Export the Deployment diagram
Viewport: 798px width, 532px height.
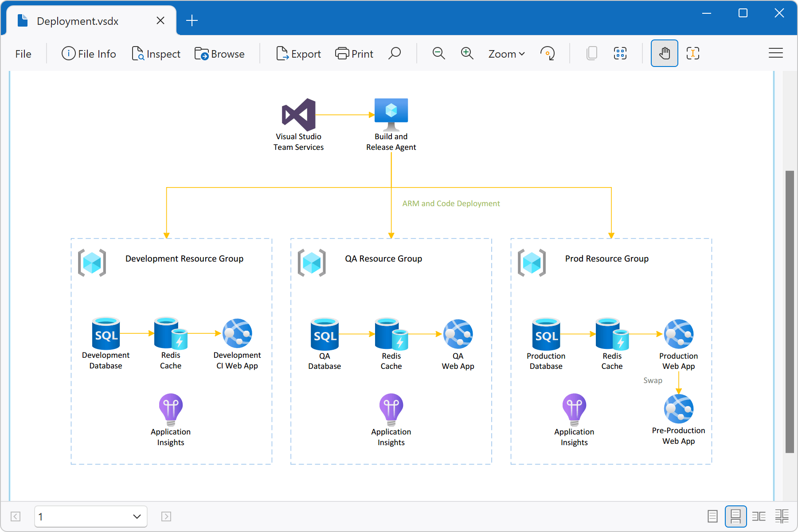(x=298, y=53)
